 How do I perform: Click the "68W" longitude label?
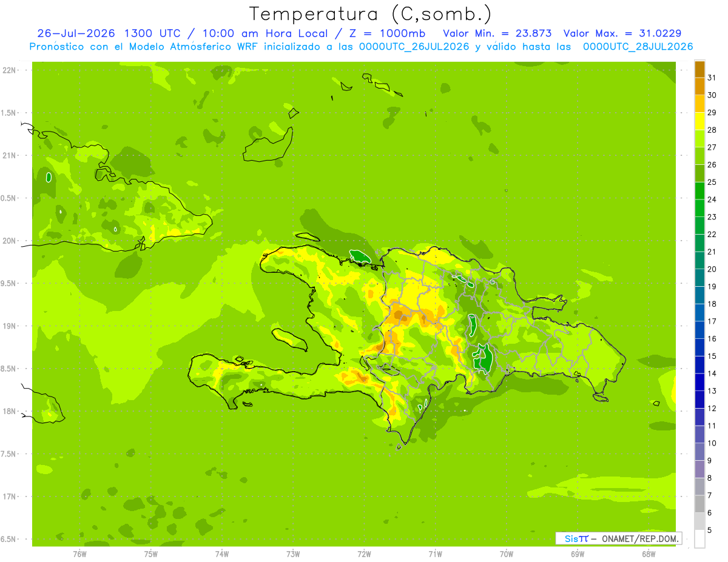(x=649, y=554)
